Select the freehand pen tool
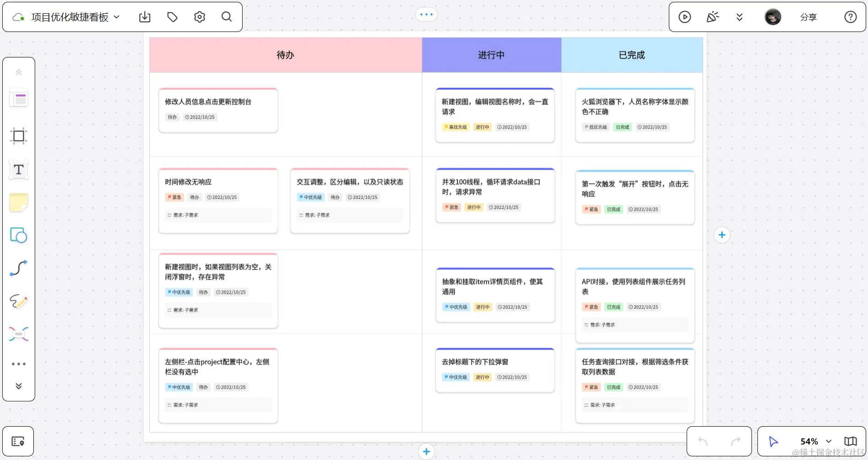The image size is (868, 460). click(18, 301)
